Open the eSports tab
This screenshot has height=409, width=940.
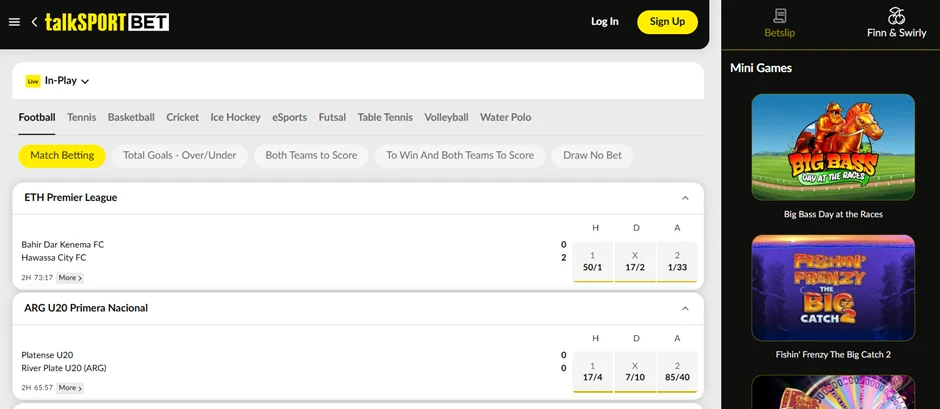(x=290, y=118)
